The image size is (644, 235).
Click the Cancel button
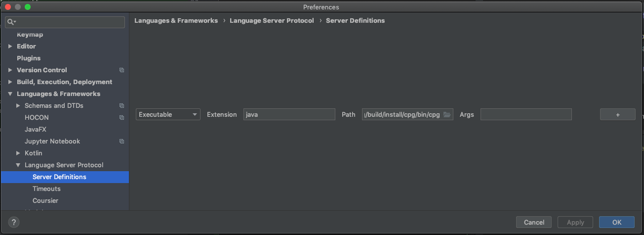click(x=533, y=222)
